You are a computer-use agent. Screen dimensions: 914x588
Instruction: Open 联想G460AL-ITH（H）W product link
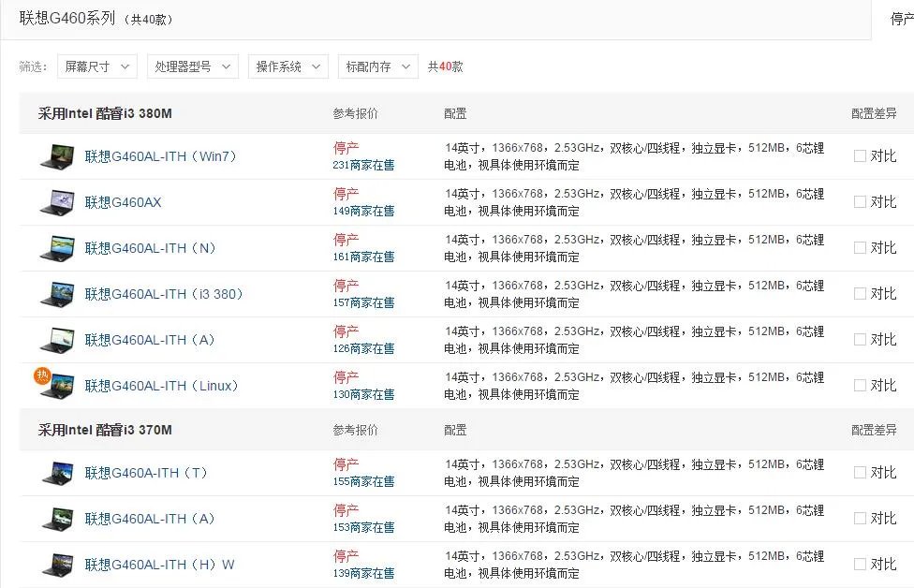coord(160,565)
